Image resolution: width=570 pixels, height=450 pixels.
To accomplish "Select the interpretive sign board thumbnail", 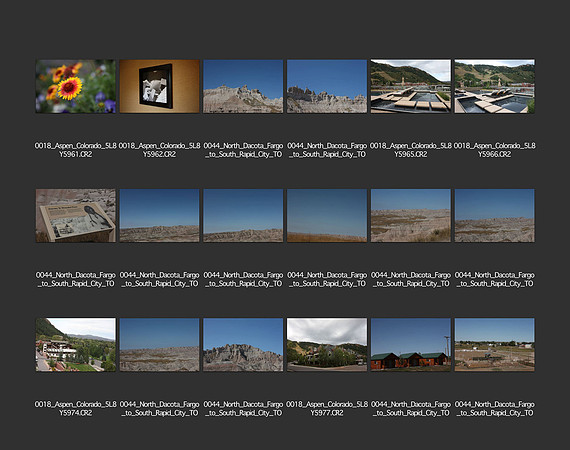I will [76, 216].
